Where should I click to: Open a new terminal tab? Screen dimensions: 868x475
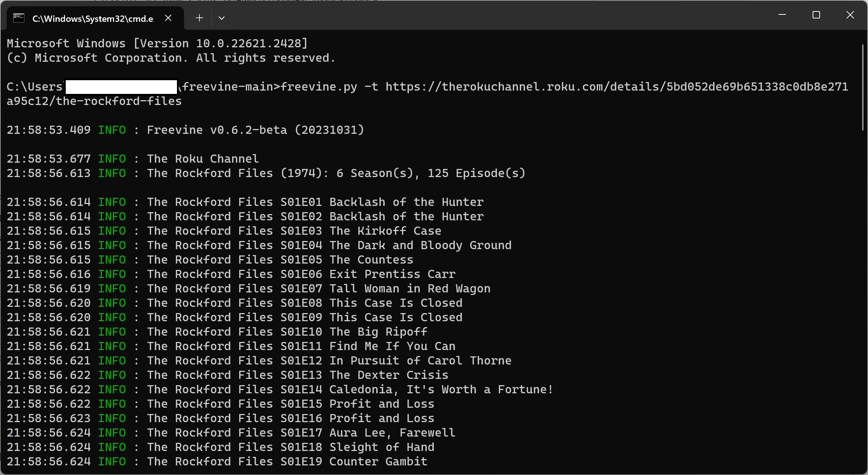199,18
